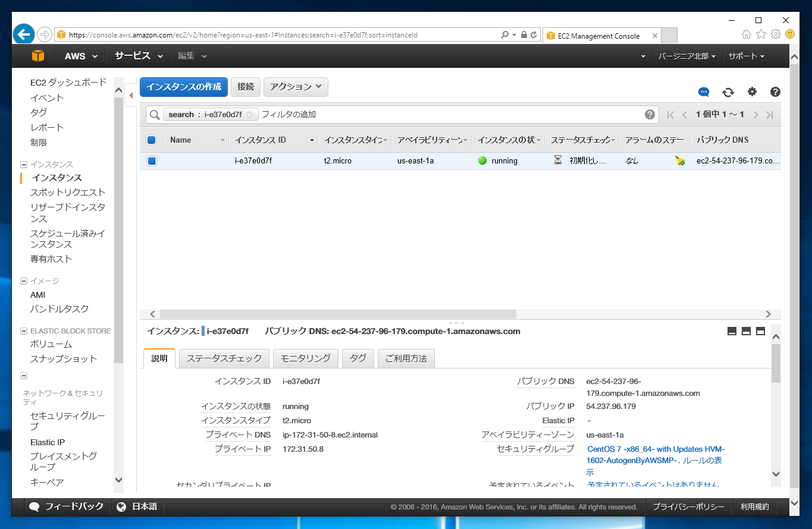Select the EC2 Management Console browser tab
812x529 pixels.
pyautogui.click(x=602, y=36)
